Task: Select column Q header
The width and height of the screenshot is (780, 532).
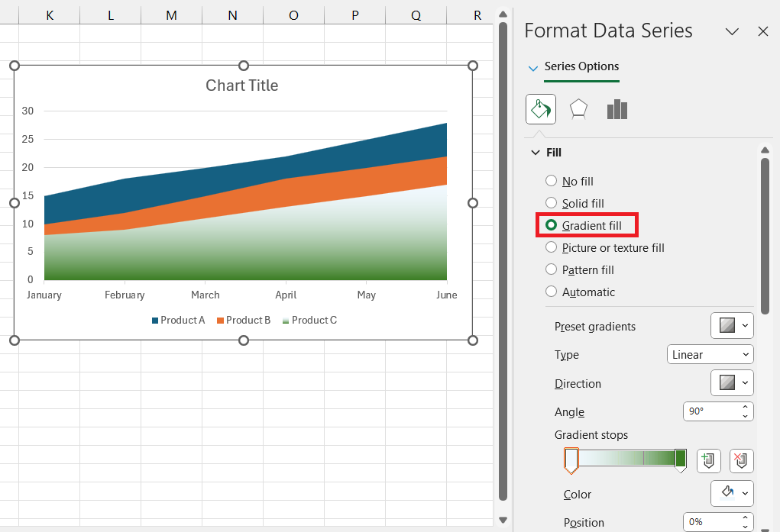Action: 416,15
